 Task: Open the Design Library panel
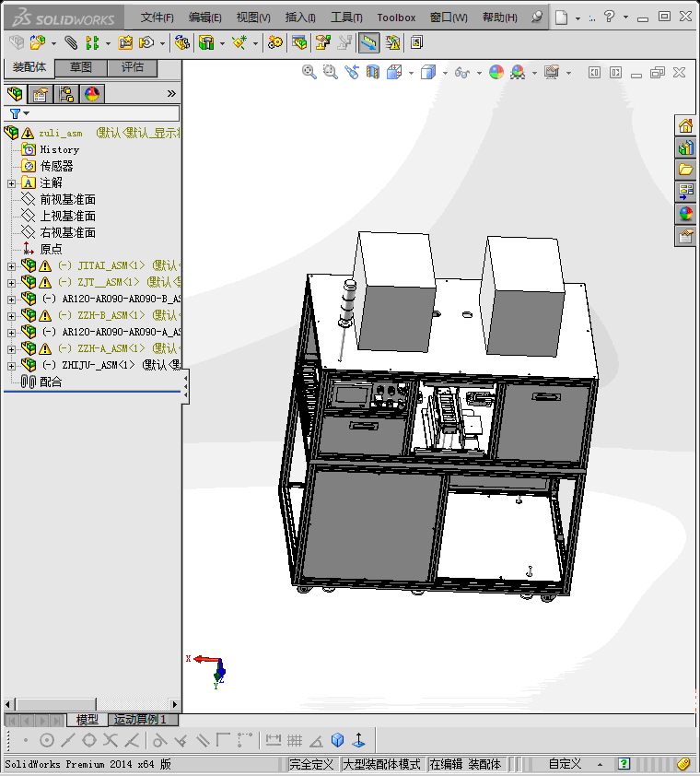(685, 147)
